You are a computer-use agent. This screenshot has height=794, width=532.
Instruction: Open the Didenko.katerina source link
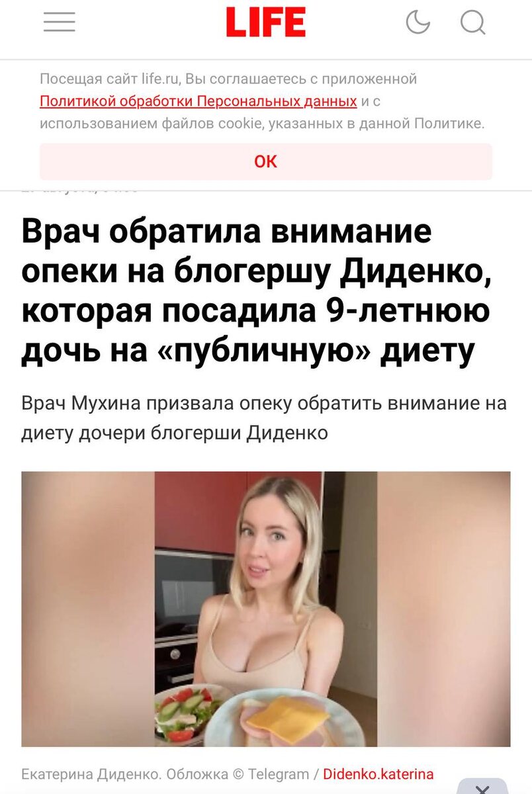point(378,774)
